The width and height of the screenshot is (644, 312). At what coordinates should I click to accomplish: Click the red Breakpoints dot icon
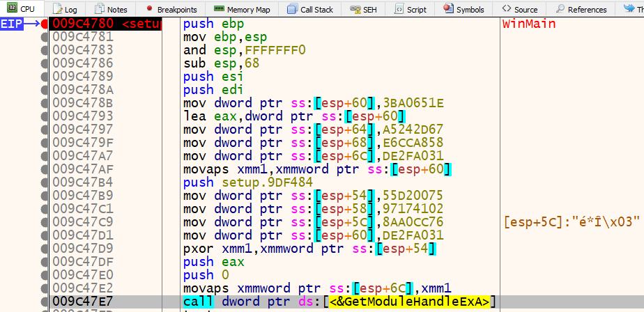pyautogui.click(x=149, y=8)
